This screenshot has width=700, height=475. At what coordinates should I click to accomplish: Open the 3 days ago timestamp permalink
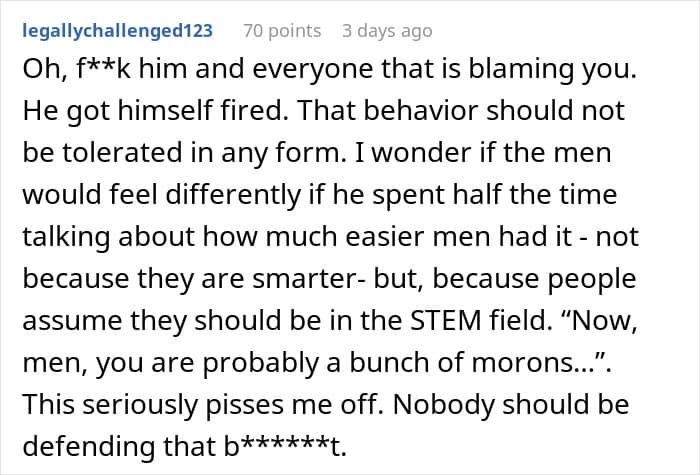[x=387, y=31]
